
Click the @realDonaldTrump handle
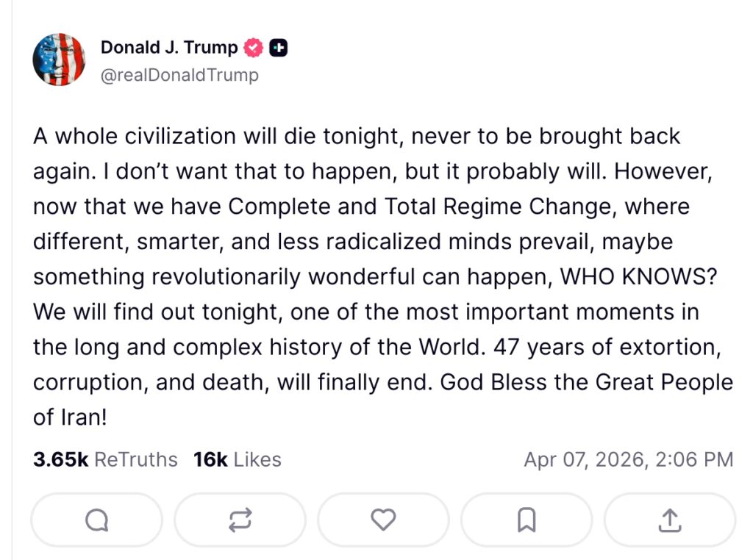coord(179,75)
